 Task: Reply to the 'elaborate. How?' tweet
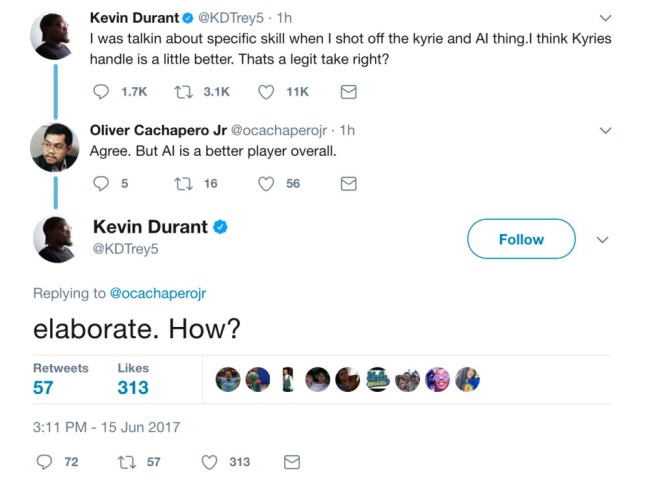tap(44, 462)
